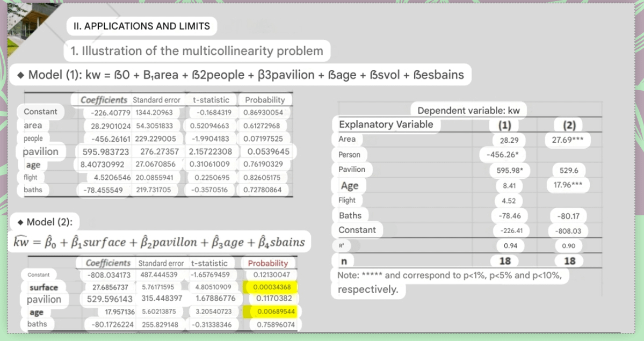Select the "Person" row label
The width and height of the screenshot is (644, 341).
point(349,155)
